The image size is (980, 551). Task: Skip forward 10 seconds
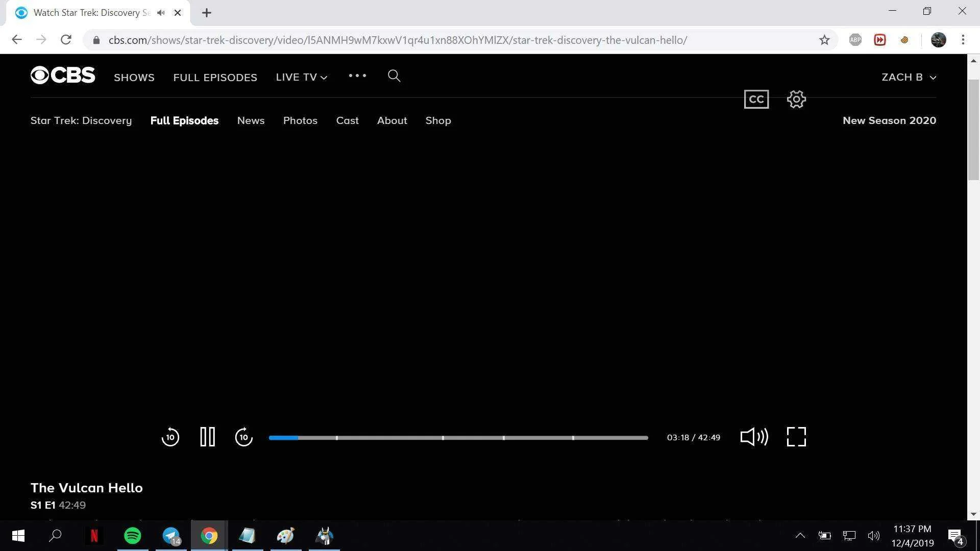244,437
